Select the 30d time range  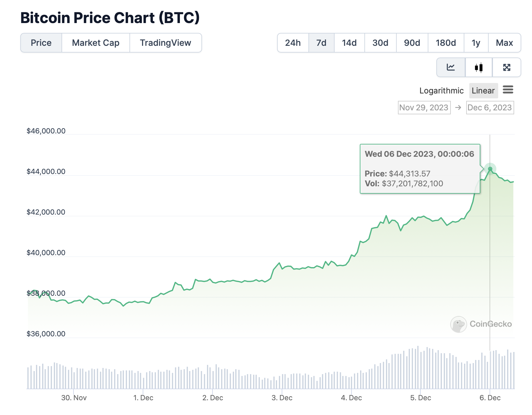pyautogui.click(x=380, y=43)
